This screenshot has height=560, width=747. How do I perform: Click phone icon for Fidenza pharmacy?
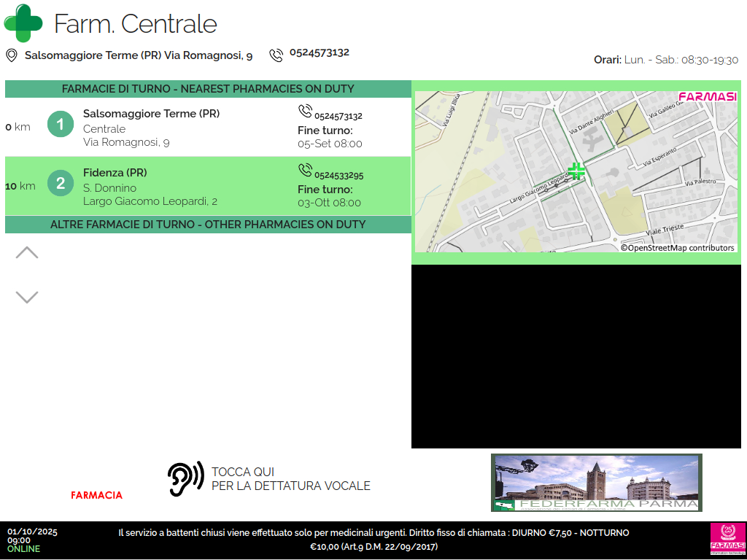click(305, 170)
